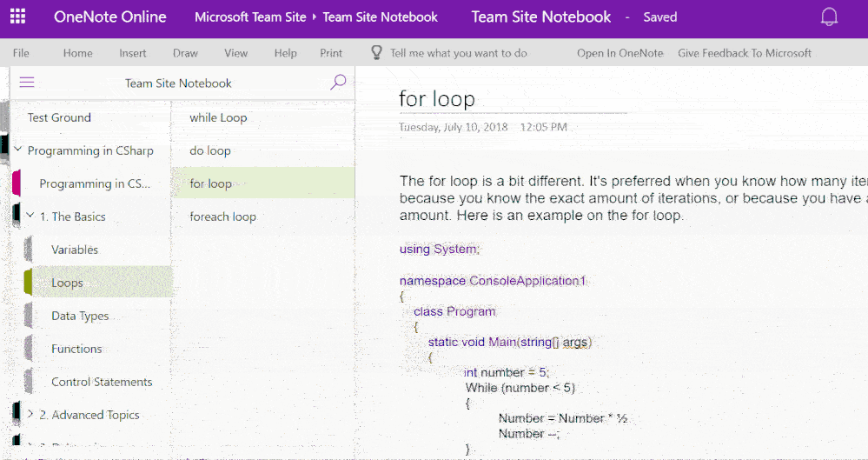The width and height of the screenshot is (868, 460).
Task: Click the 'Number --;' line
Action: pyautogui.click(x=530, y=433)
